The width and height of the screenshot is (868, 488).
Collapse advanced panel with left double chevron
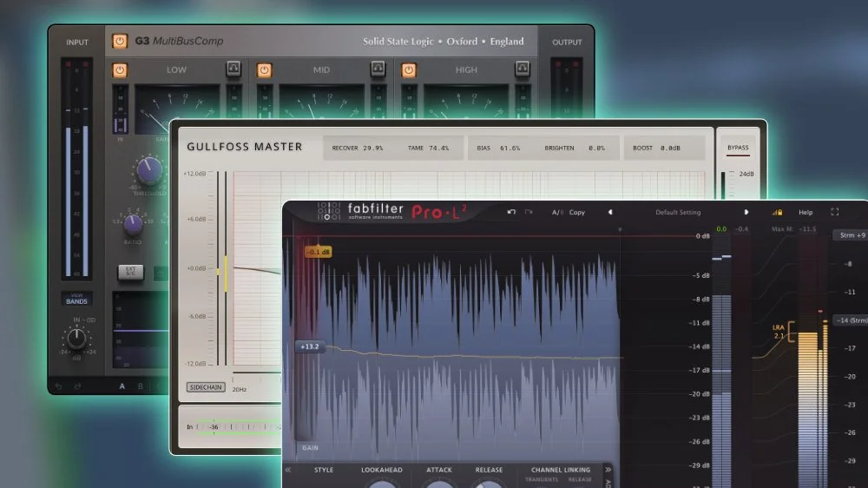tap(288, 470)
